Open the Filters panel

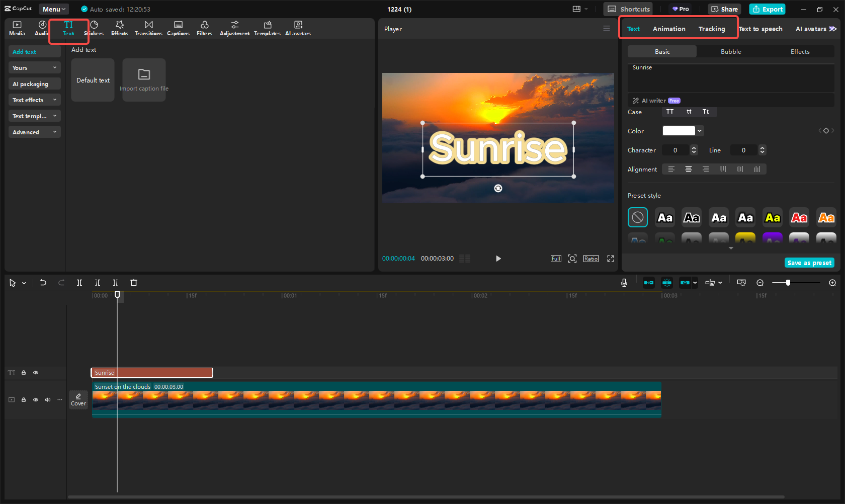pos(204,28)
